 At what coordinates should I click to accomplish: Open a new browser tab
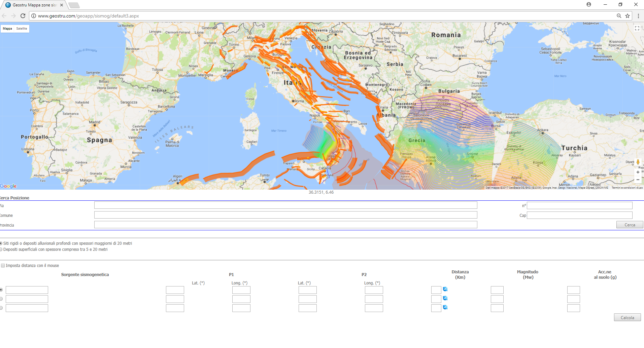point(74,5)
